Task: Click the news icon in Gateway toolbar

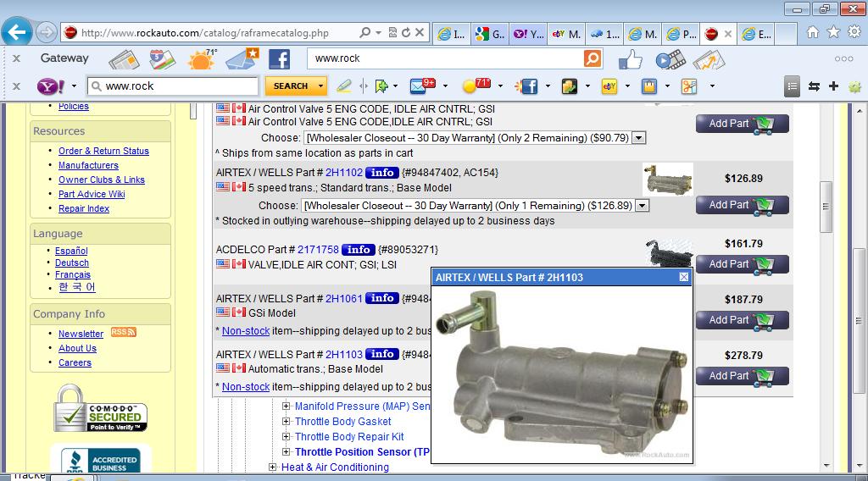Action: [124, 59]
